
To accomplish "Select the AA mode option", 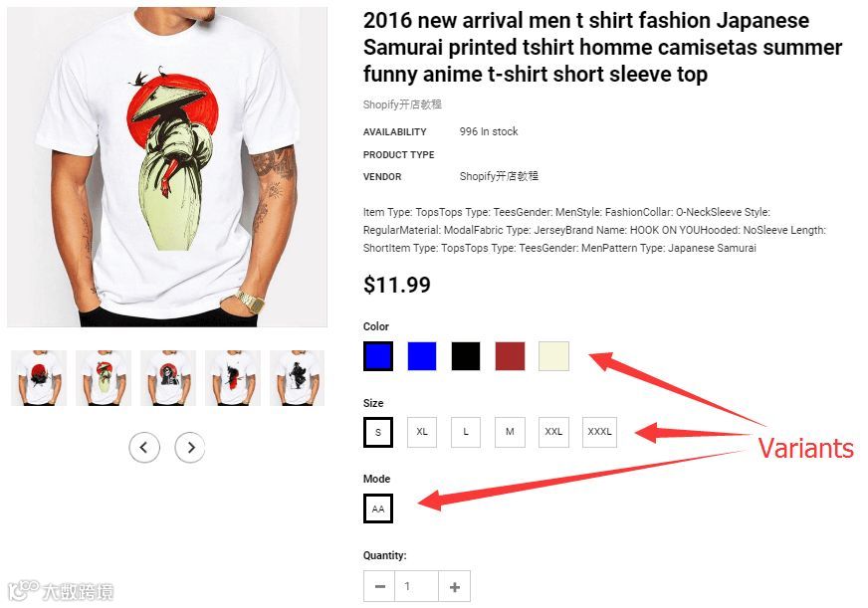I will [x=378, y=508].
